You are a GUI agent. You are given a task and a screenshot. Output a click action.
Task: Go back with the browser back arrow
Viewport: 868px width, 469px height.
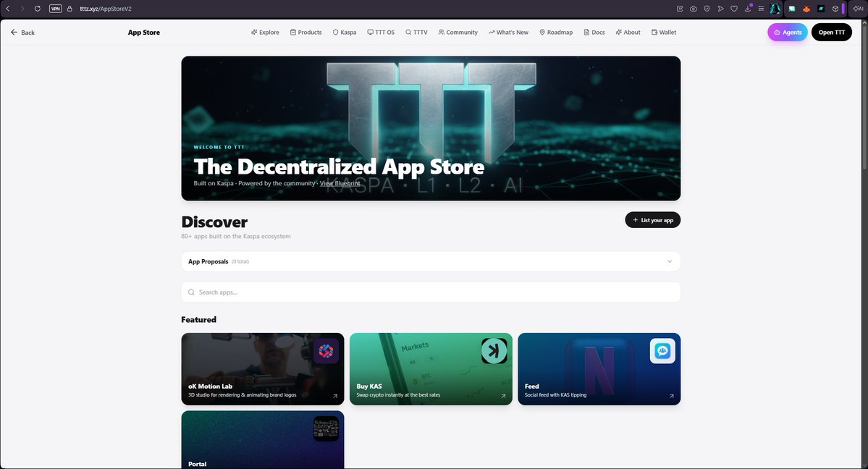tap(8, 9)
